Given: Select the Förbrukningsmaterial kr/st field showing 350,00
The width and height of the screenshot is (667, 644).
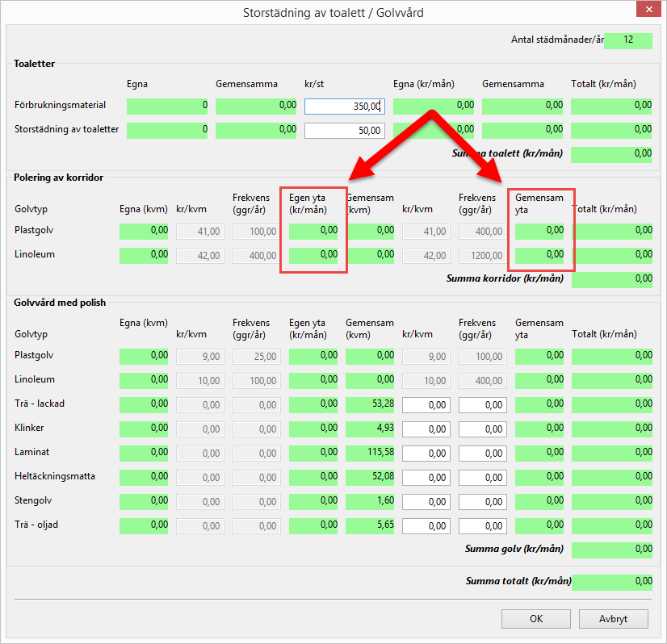Looking at the screenshot, I should point(344,106).
